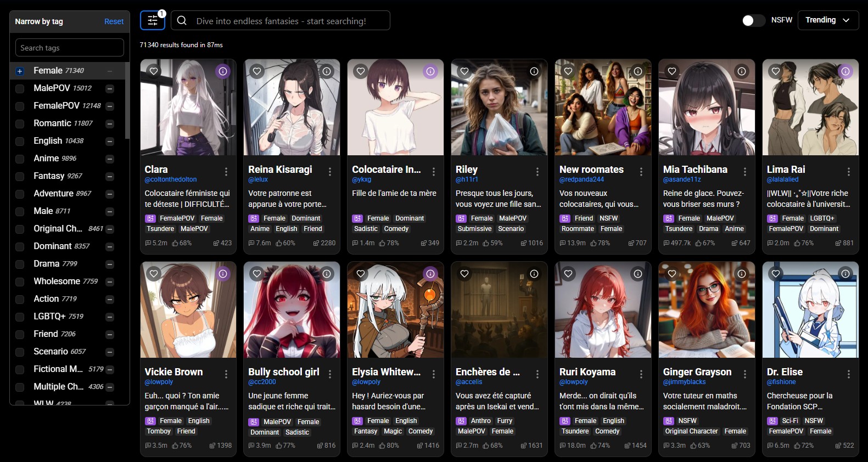The image size is (868, 462).
Task: Favorite the Mia Tachibana card
Action: click(x=672, y=71)
